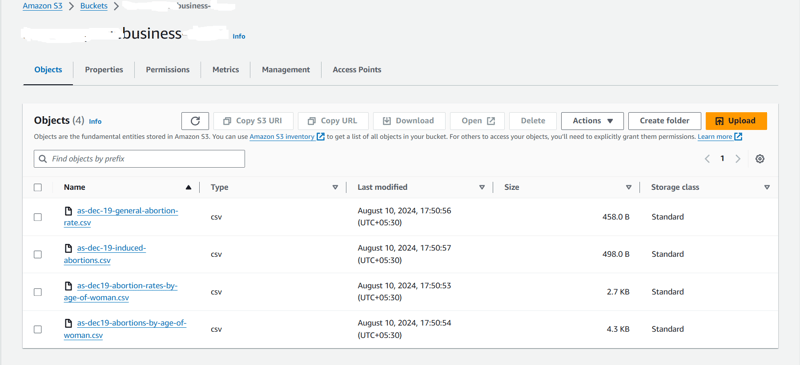The image size is (800, 365).
Task: Click the orange Upload button
Action: click(736, 121)
